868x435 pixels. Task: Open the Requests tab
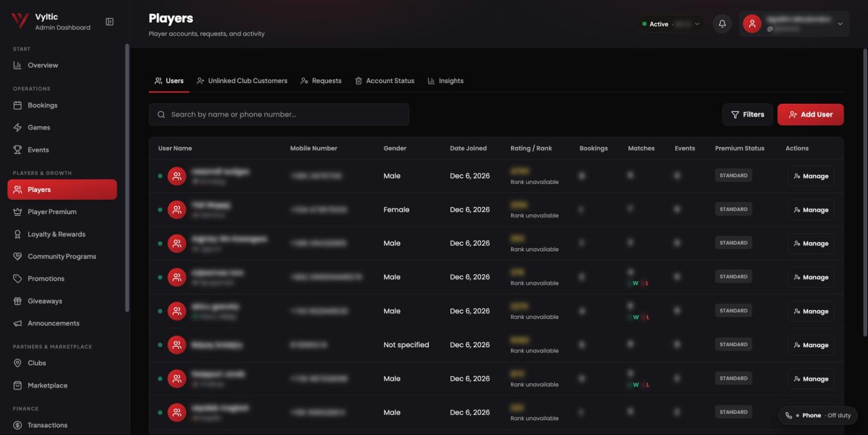point(321,81)
